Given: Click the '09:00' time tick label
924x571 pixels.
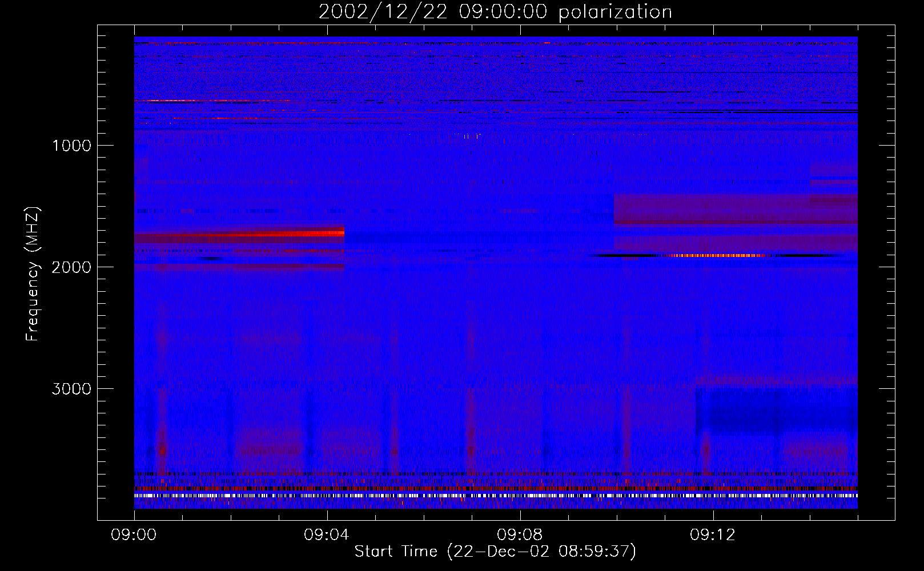Looking at the screenshot, I should point(134,534).
